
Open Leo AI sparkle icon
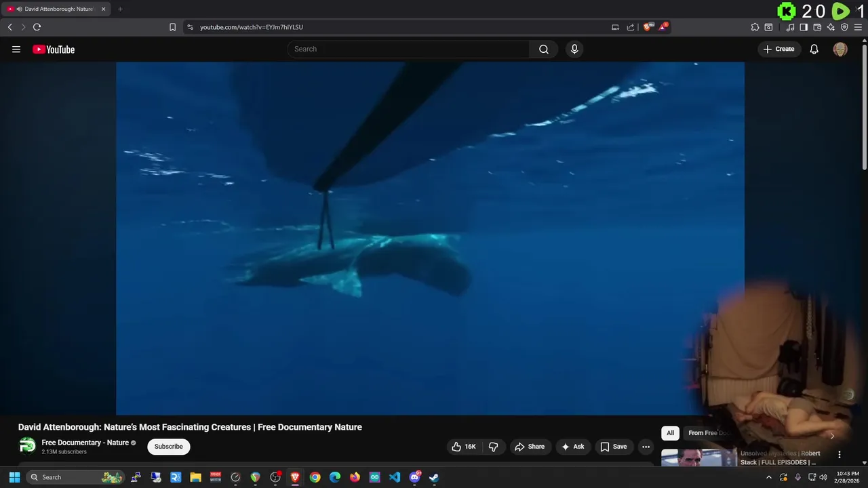click(x=831, y=27)
